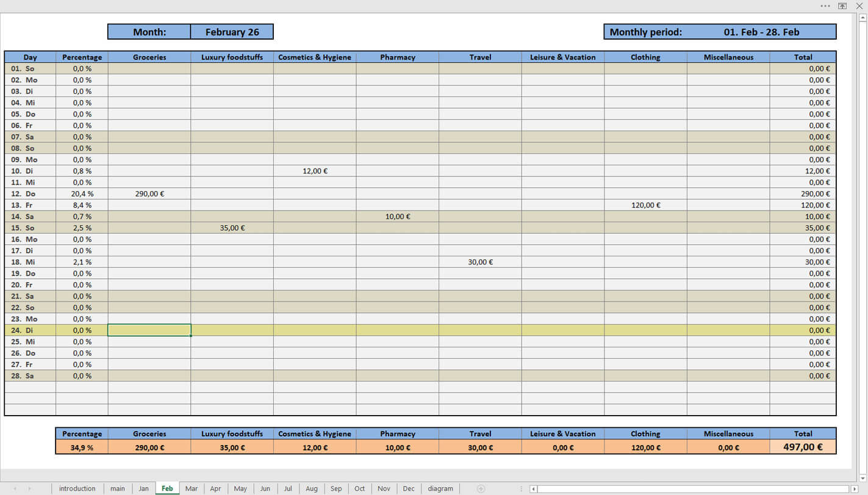Open the Dec sheet tab
This screenshot has width=868, height=495.
coord(409,489)
